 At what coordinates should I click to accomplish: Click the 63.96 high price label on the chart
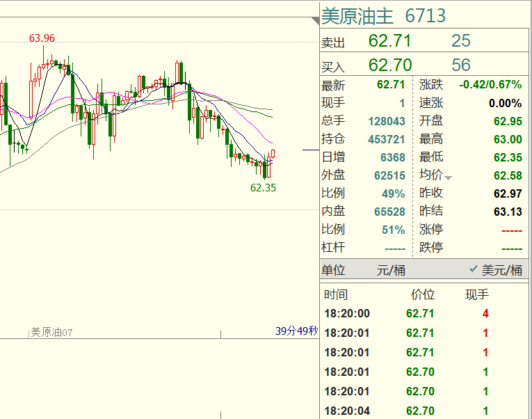click(42, 38)
